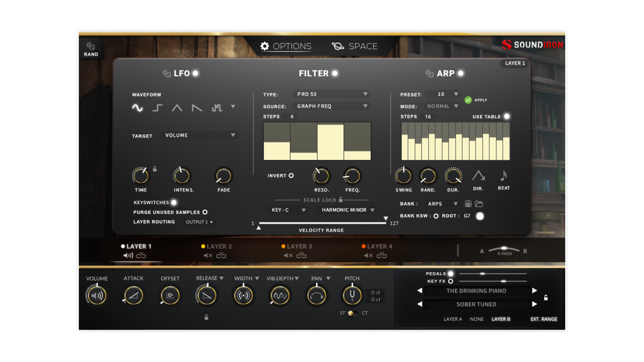The height and width of the screenshot is (362, 644).
Task: Select the random-step LFO waveform
Action: click(217, 107)
